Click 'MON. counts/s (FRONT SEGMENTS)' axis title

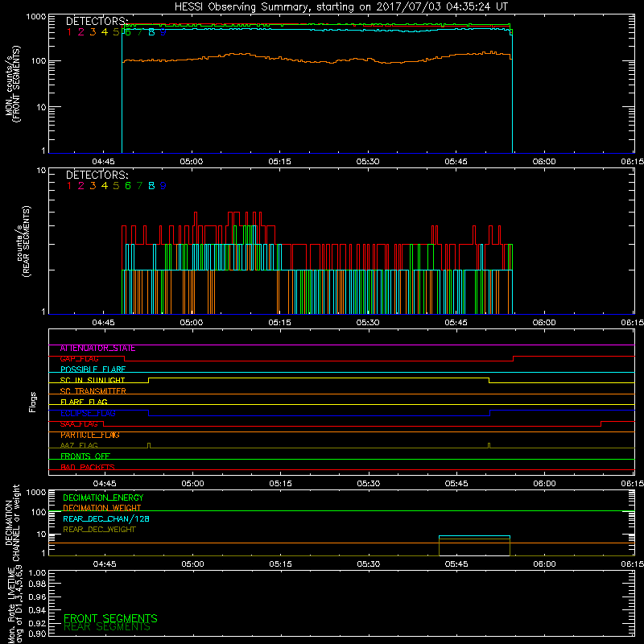13,84
